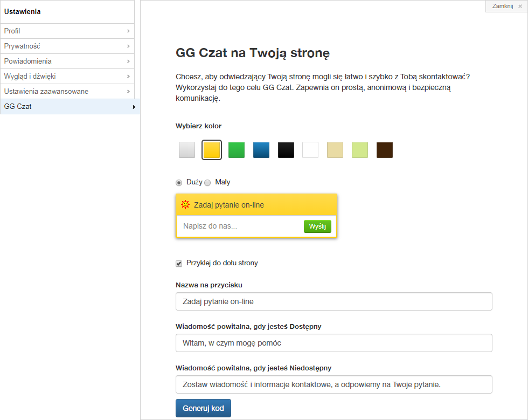The width and height of the screenshot is (528, 420).
Task: Choose the black color swatch
Action: 286,150
